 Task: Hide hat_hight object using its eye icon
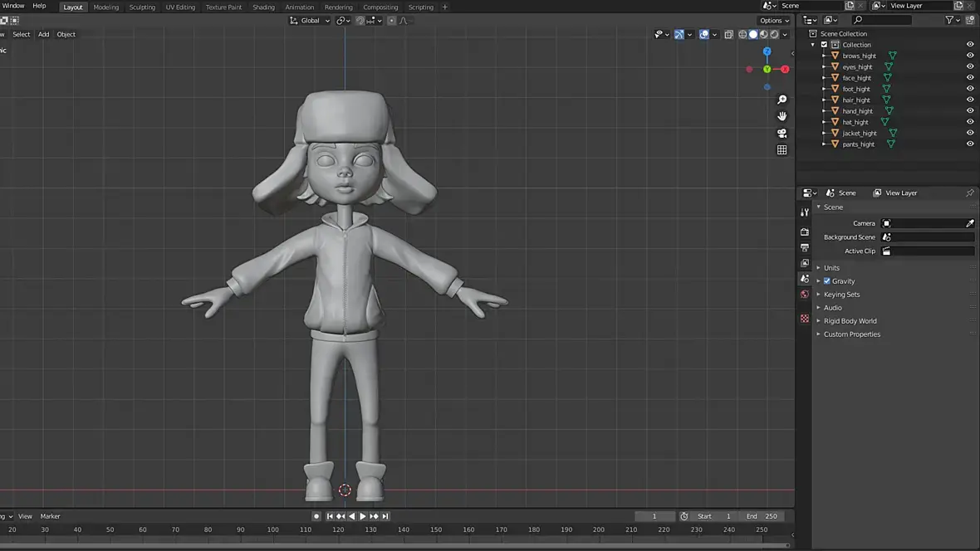pyautogui.click(x=969, y=122)
